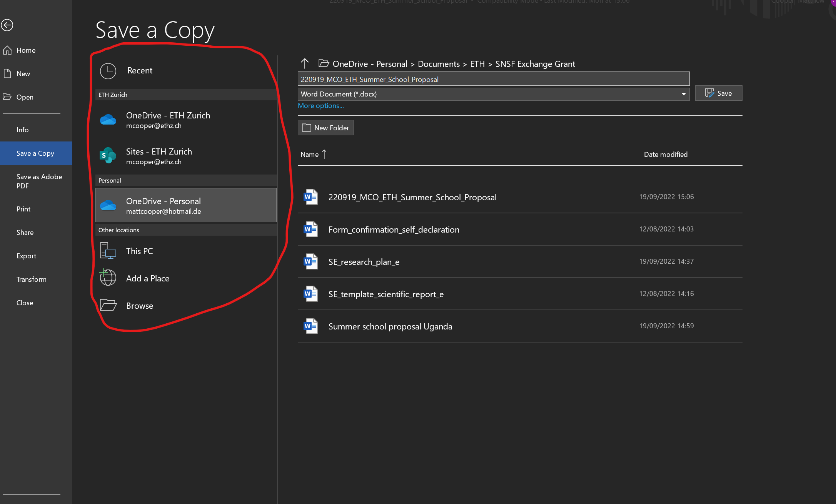Open the Browse folder option
Screen dimensions: 836x504
click(x=139, y=306)
